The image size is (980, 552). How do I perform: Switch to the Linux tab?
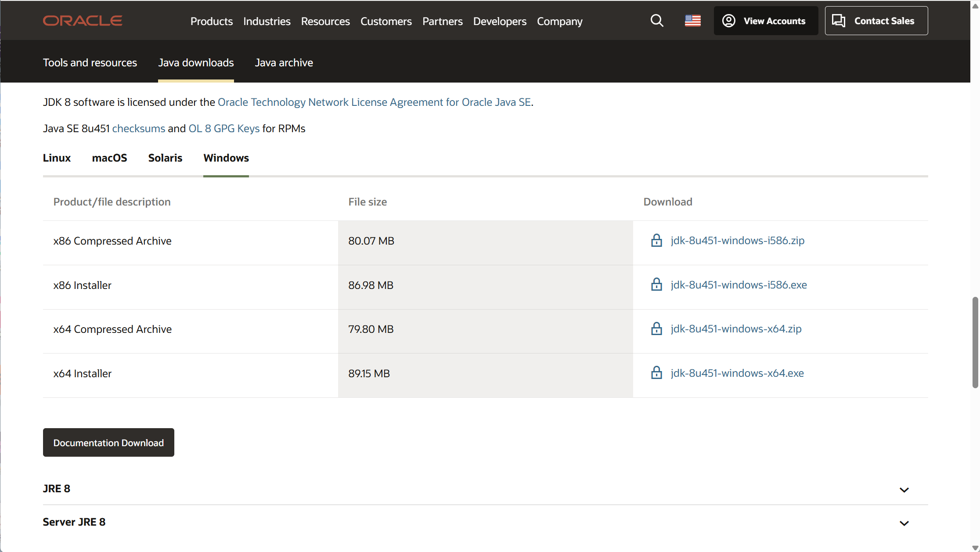57,158
